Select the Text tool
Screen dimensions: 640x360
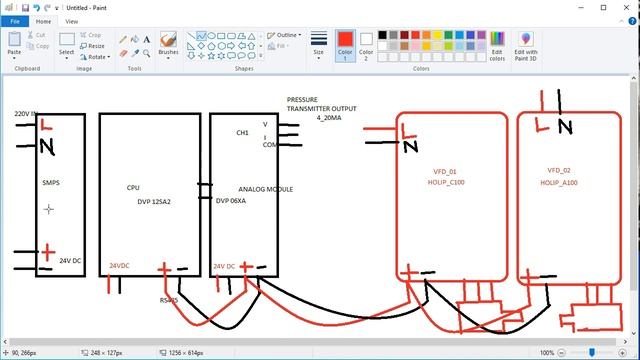147,40
